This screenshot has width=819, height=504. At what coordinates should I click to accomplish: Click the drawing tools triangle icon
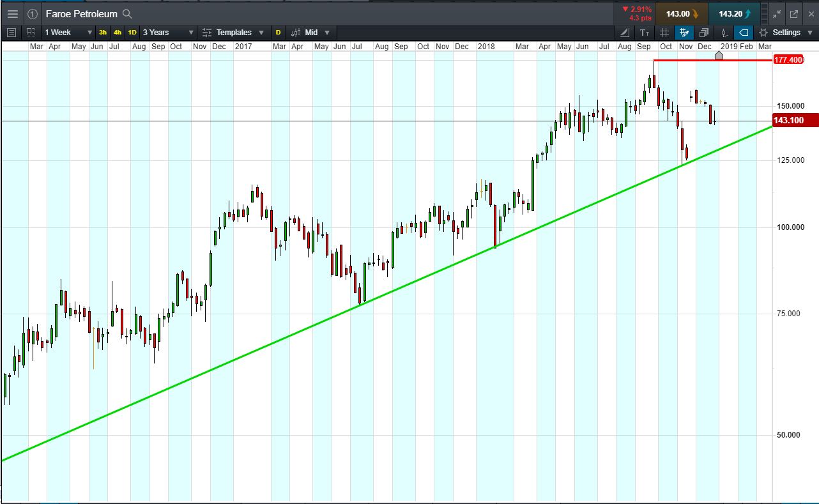(x=625, y=33)
